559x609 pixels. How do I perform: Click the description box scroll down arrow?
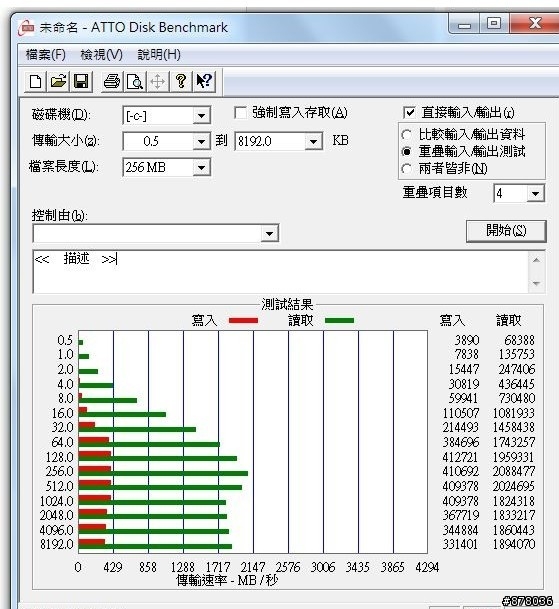pyautogui.click(x=536, y=284)
